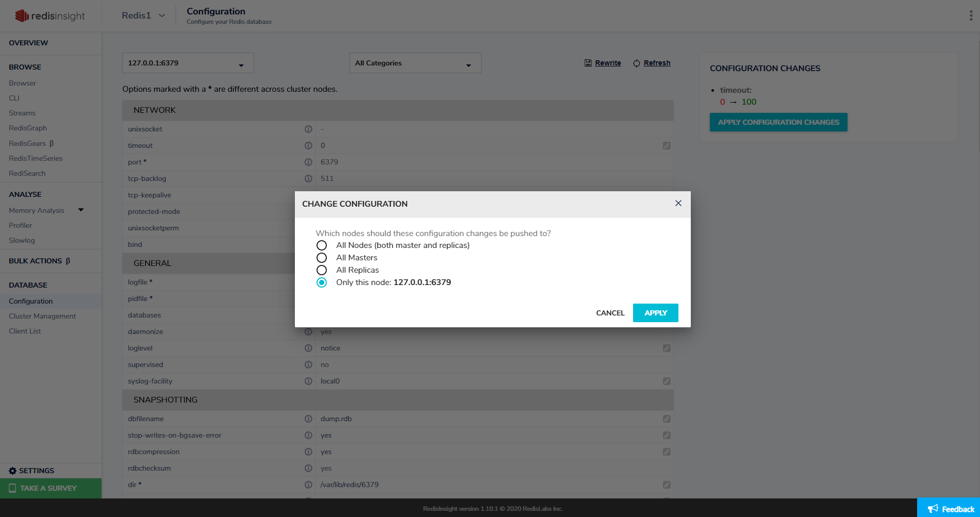Image resolution: width=980 pixels, height=517 pixels.
Task: Open Streams in the sidebar
Action: pyautogui.click(x=22, y=113)
